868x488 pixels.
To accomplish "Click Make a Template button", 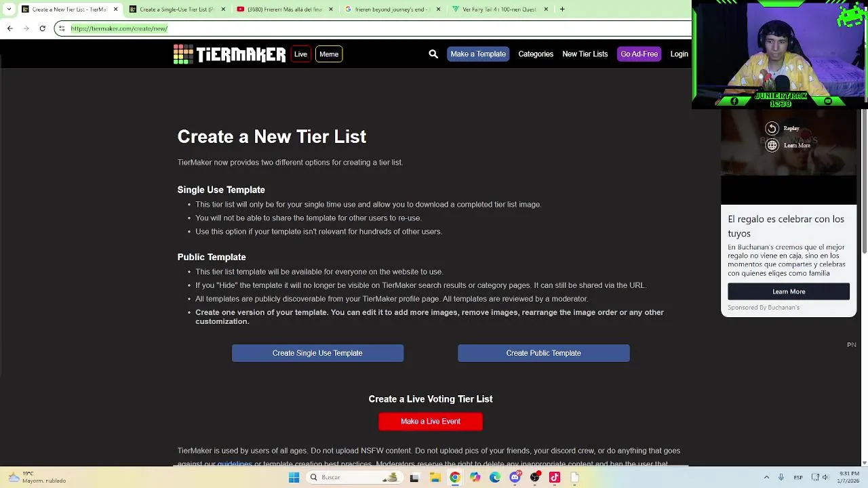I will click(x=478, y=54).
